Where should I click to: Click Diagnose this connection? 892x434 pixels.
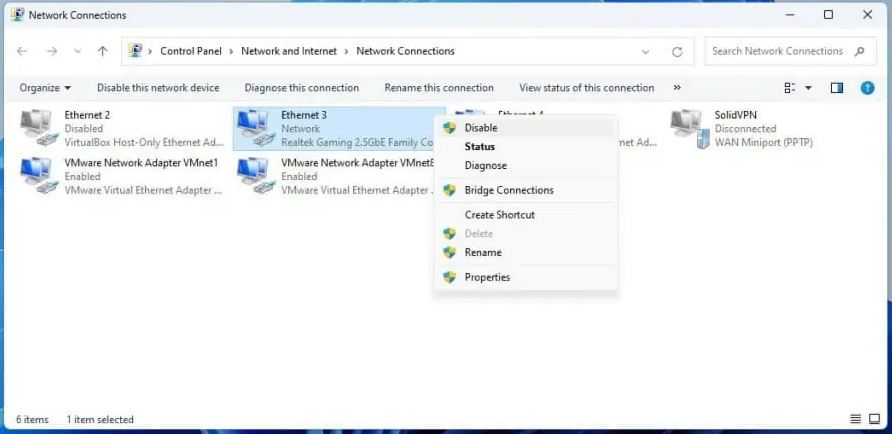(x=302, y=88)
